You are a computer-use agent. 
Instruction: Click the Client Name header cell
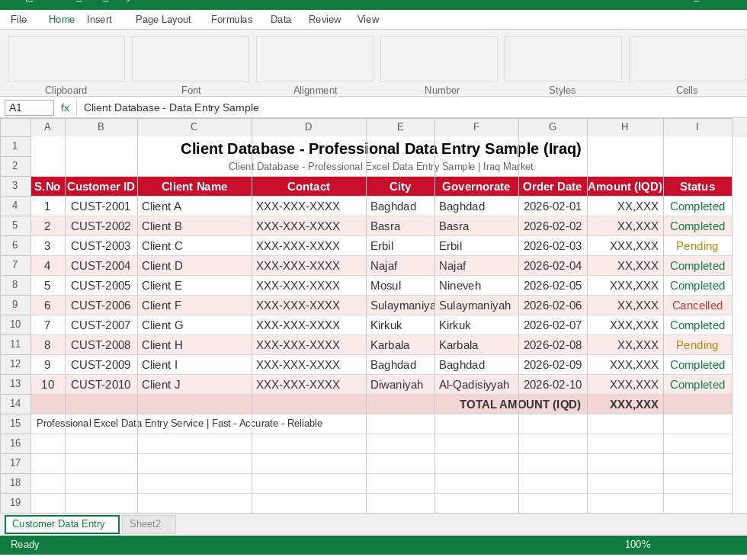(x=194, y=186)
